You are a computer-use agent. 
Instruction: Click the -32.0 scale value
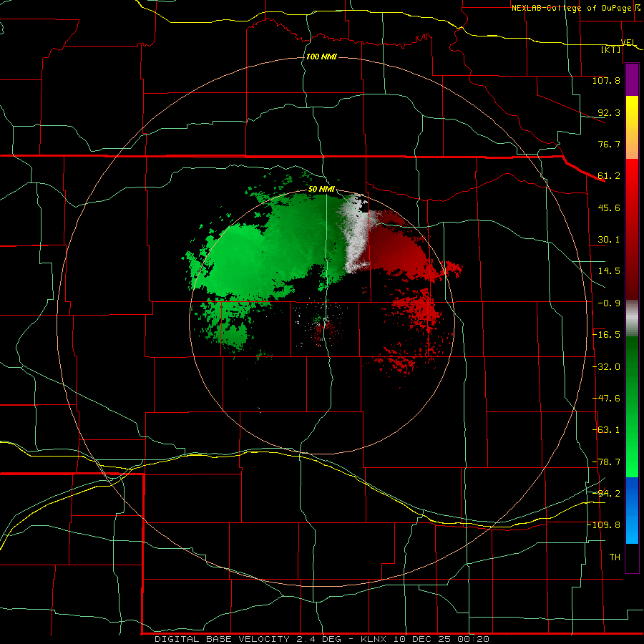[607, 367]
